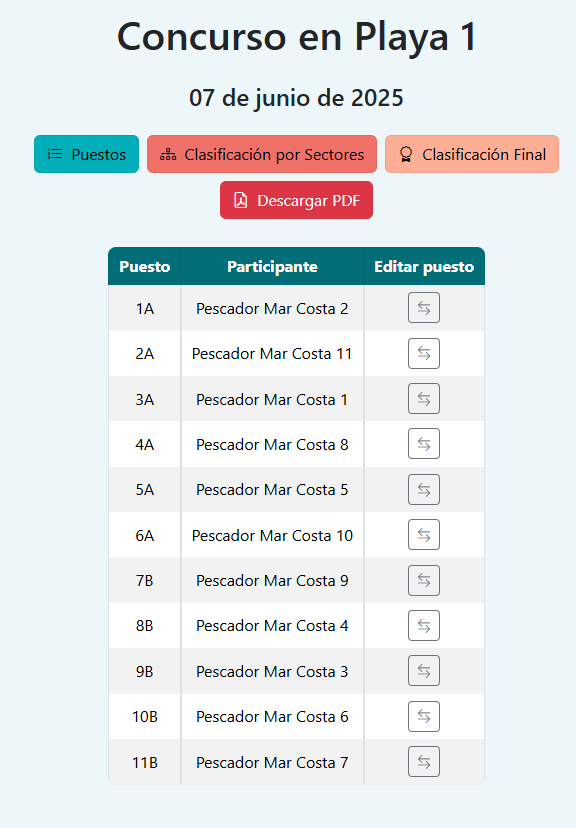The image size is (576, 828).
Task: Click the swap icon for Pescador Mar Costa 5
Action: (x=423, y=489)
